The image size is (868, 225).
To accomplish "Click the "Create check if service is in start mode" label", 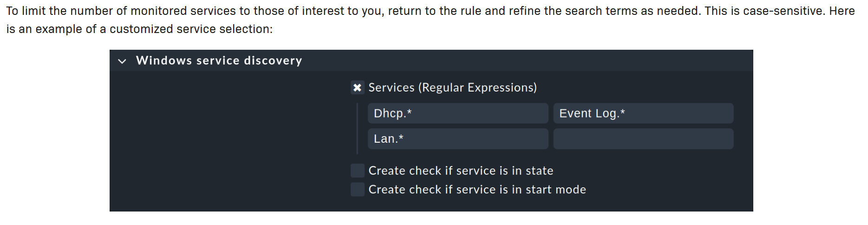I will click(x=477, y=189).
